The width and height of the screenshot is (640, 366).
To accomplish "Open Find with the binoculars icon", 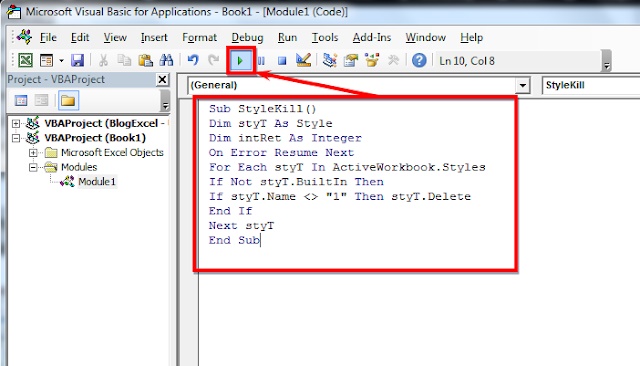I will tap(166, 61).
